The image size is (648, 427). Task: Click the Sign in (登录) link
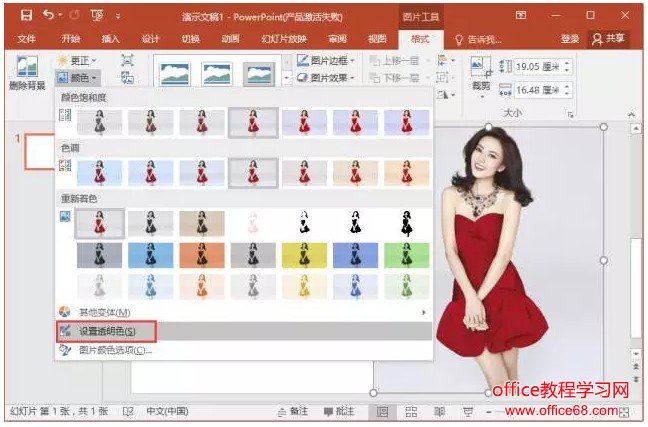click(569, 38)
